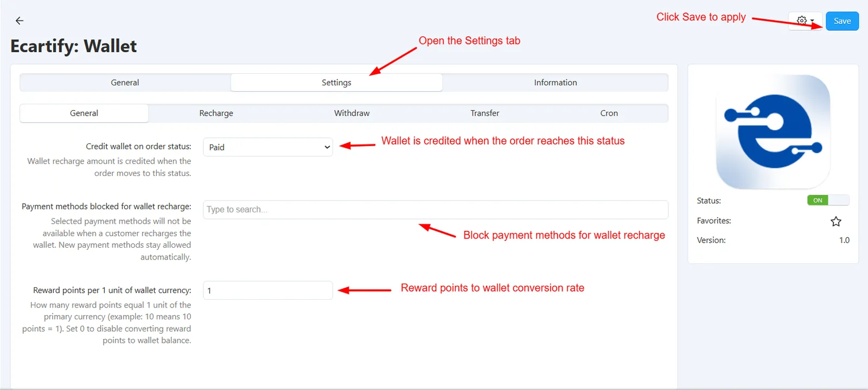Toggle the module Status ON switch
The height and width of the screenshot is (390, 868).
828,200
